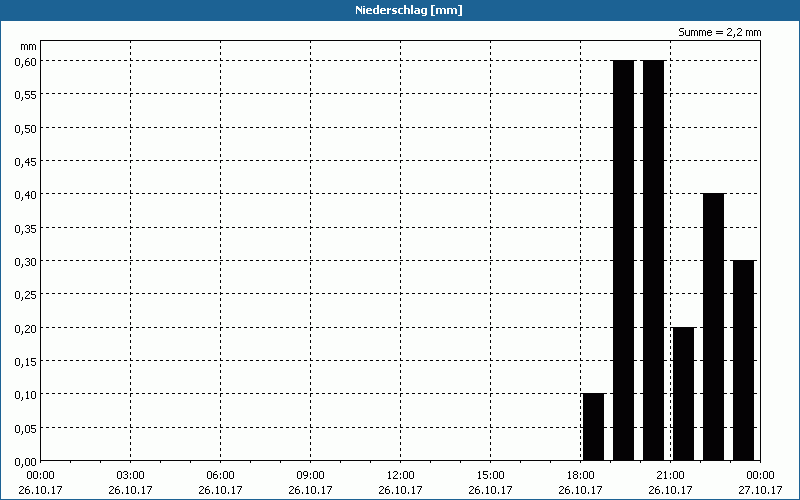800x500 pixels.
Task: Select the 0,25 y-axis label
Action: click(x=25, y=295)
